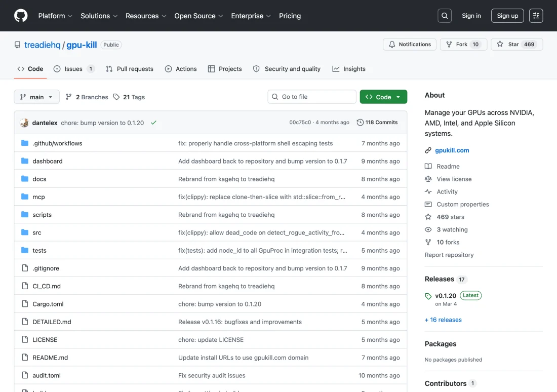This screenshot has width=557, height=392.
Task: Click the Notifications bell button
Action: (410, 45)
